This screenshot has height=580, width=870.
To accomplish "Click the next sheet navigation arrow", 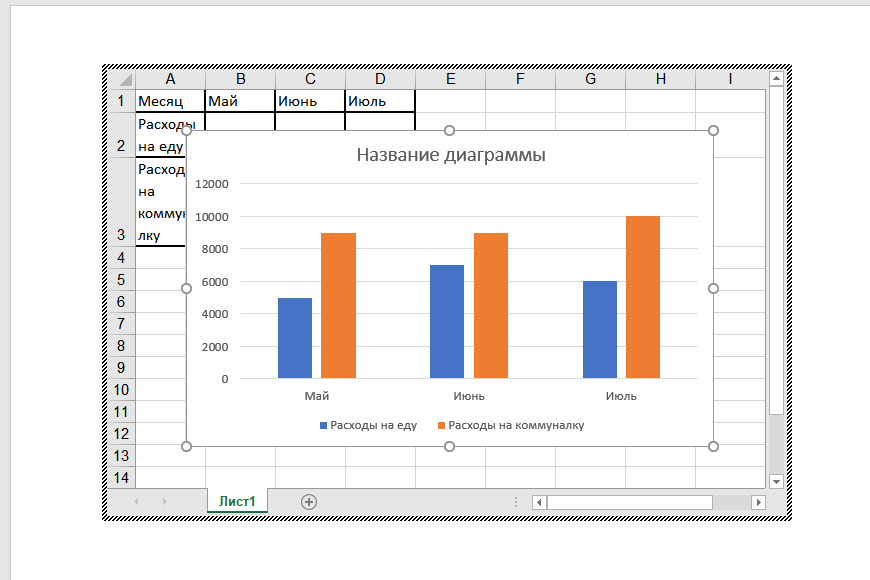I will click(x=165, y=502).
